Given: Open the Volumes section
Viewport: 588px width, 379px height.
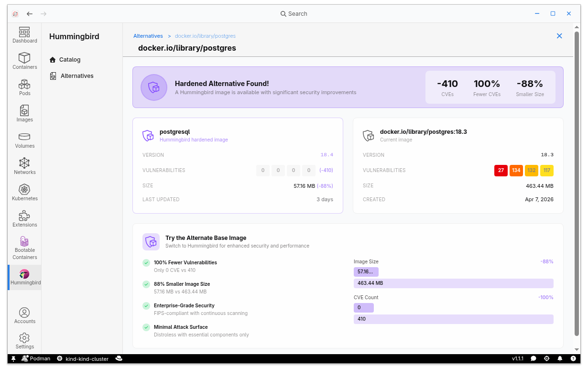Looking at the screenshot, I should (x=24, y=140).
